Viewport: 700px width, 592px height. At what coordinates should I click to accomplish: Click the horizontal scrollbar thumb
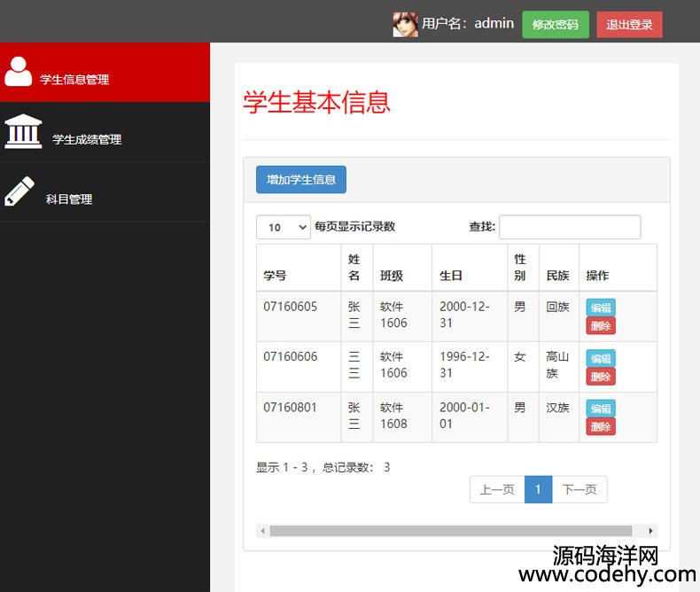[x=451, y=531]
